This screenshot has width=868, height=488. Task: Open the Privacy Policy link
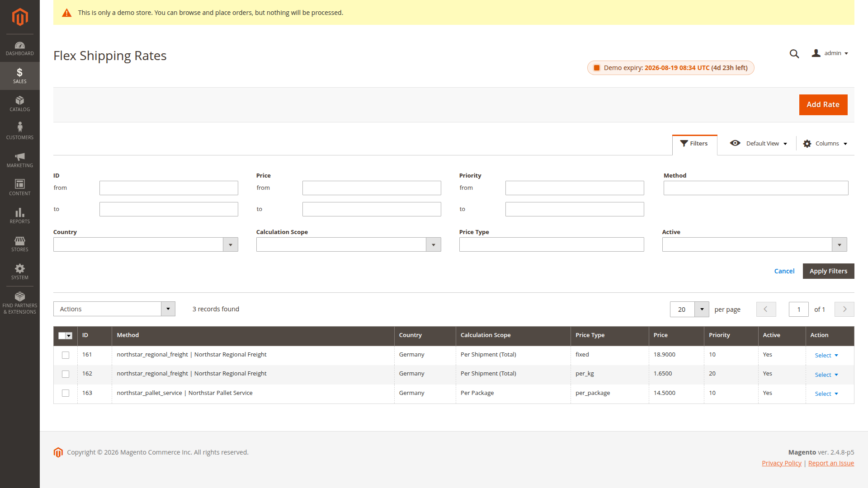782,463
